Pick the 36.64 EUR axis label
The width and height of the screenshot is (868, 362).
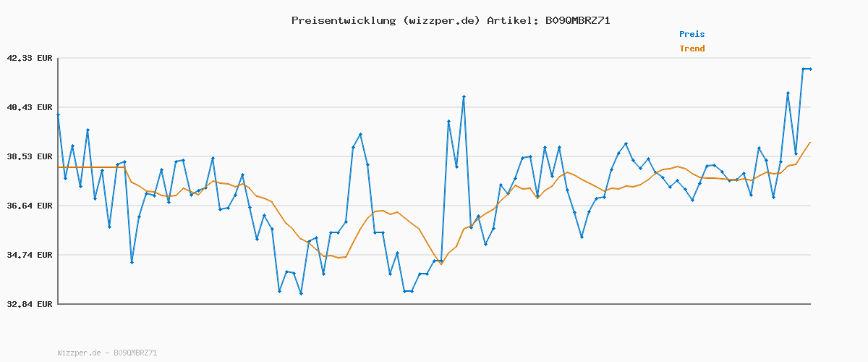coord(30,206)
